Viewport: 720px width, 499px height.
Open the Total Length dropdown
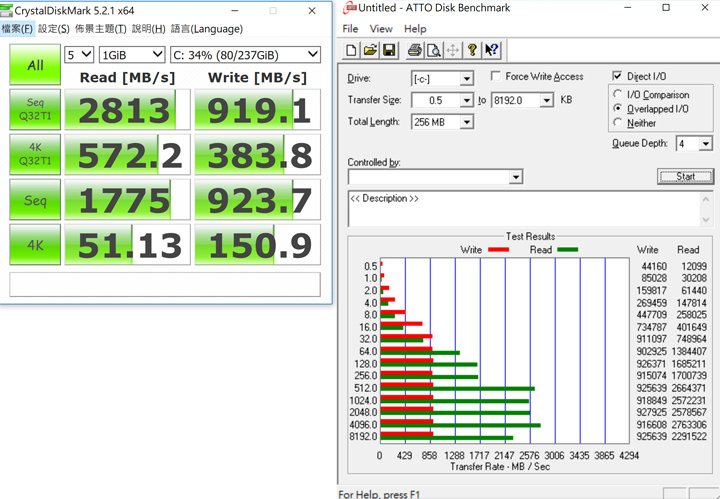466,122
